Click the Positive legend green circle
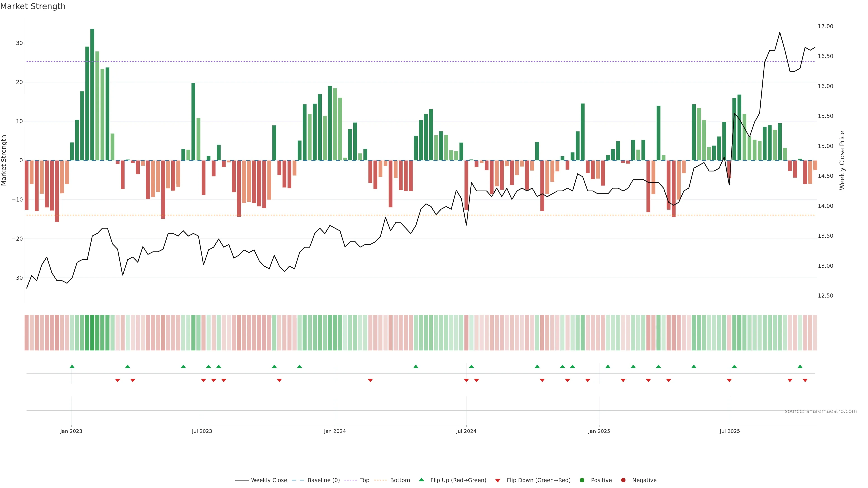Viewport: 868px width, 488px height. point(582,480)
